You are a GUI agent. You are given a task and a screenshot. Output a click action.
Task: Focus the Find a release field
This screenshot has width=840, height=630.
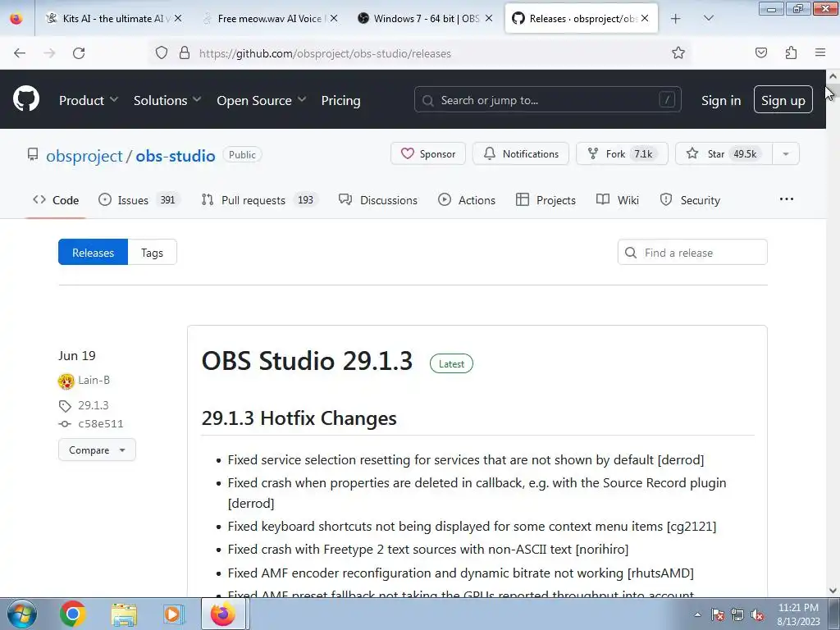pyautogui.click(x=692, y=253)
